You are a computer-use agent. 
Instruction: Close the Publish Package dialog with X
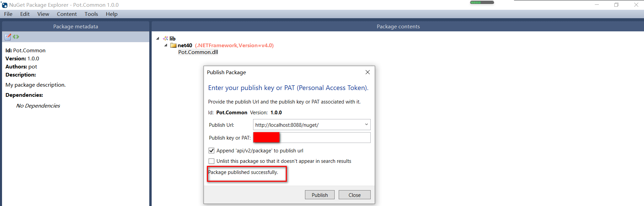point(368,72)
